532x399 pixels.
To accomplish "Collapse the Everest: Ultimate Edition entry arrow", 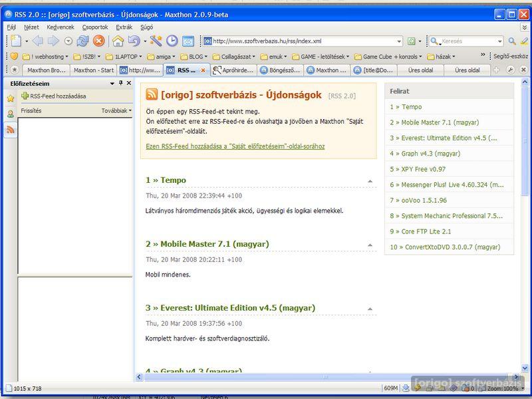I will click(370, 309).
